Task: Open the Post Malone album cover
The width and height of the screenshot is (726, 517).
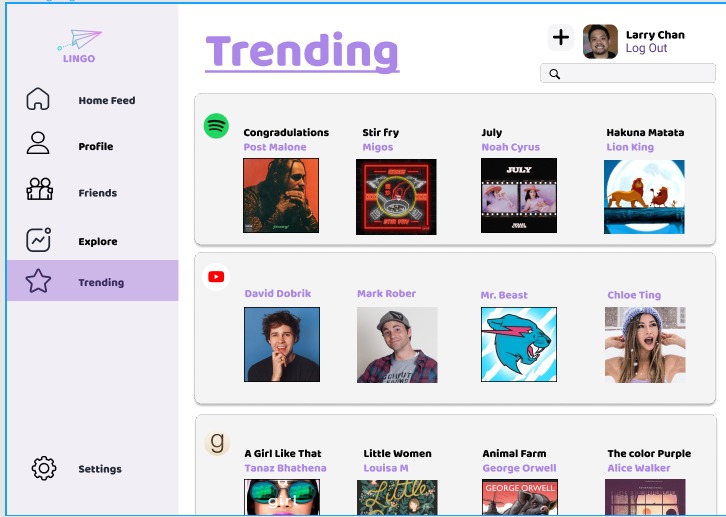Action: 281,195
